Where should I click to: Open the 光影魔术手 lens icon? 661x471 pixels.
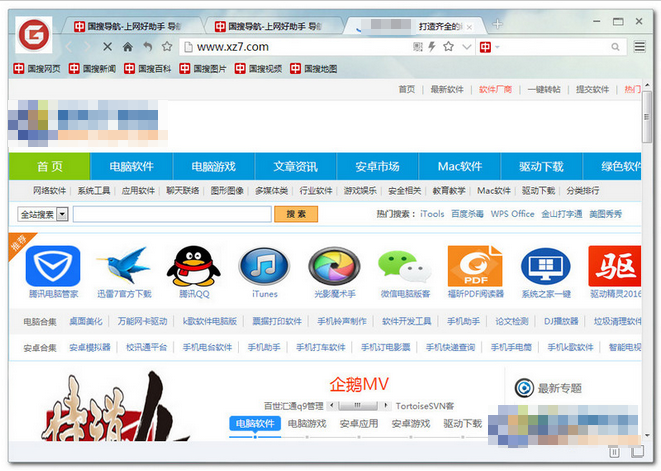[x=335, y=266]
